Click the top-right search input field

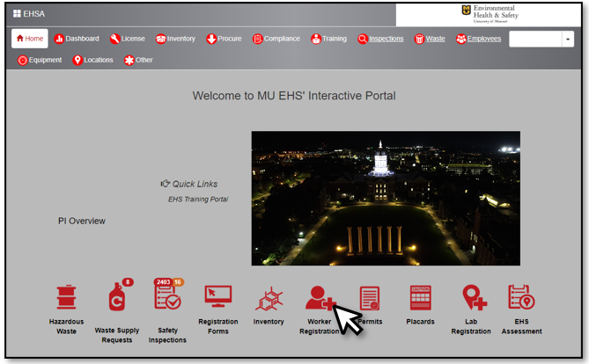(534, 39)
